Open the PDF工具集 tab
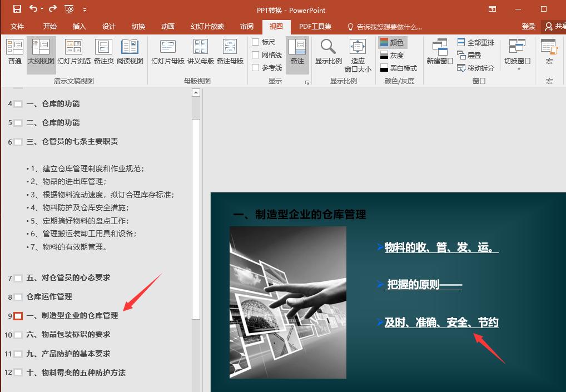The height and width of the screenshot is (392, 566). (x=314, y=26)
